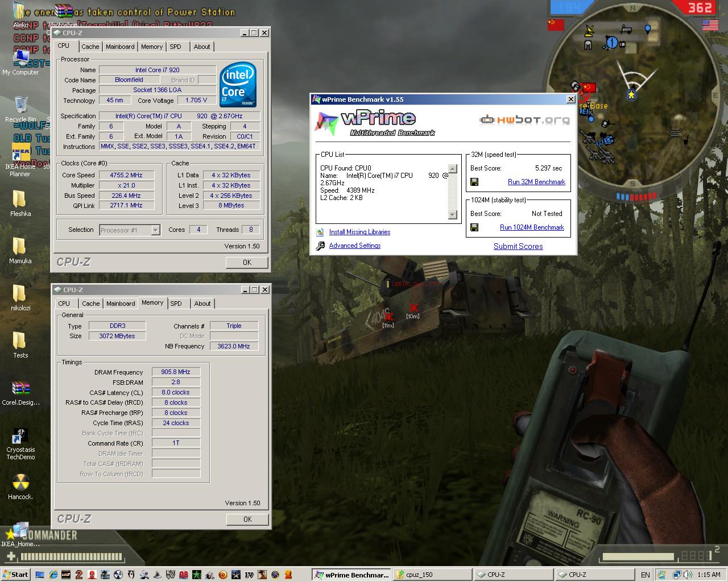Click the CAS# Latency value 8.0 clocks
The image size is (728, 582).
(176, 392)
